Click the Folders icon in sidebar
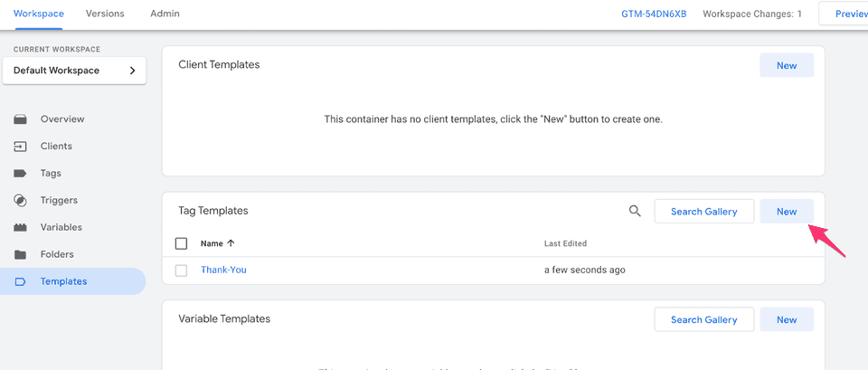This screenshot has height=370, width=868. click(20, 254)
